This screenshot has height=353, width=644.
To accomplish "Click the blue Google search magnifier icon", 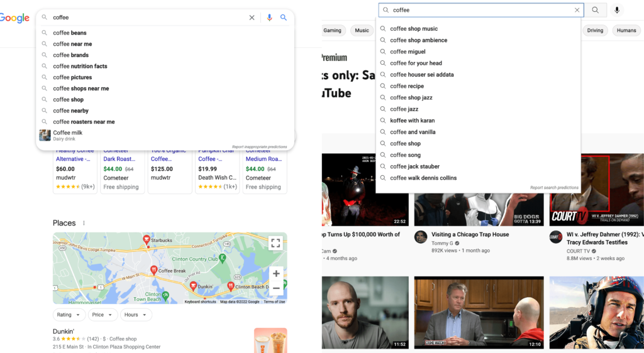I will [x=284, y=18].
